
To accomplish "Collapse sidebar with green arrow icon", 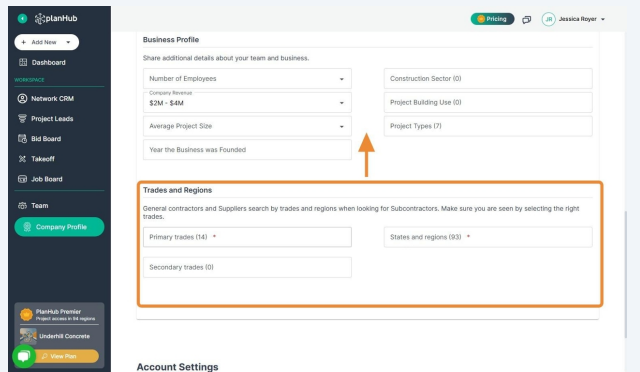I will (22, 18).
